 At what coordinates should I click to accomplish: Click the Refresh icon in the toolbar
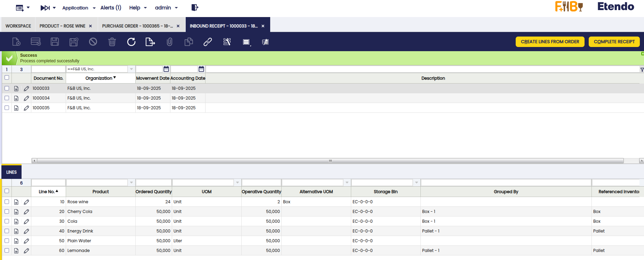point(131,42)
